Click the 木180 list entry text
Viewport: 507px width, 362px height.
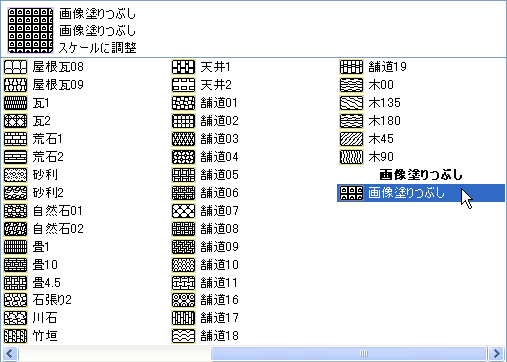[384, 121]
